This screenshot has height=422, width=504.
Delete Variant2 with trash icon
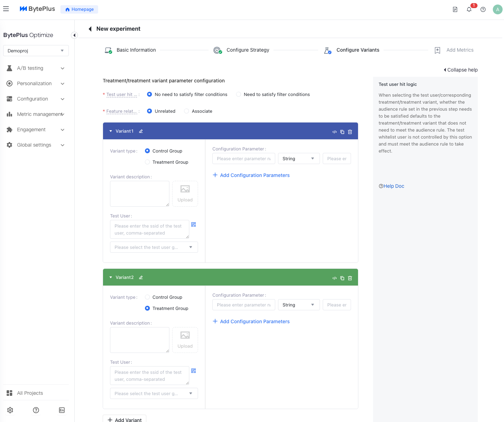tap(350, 278)
